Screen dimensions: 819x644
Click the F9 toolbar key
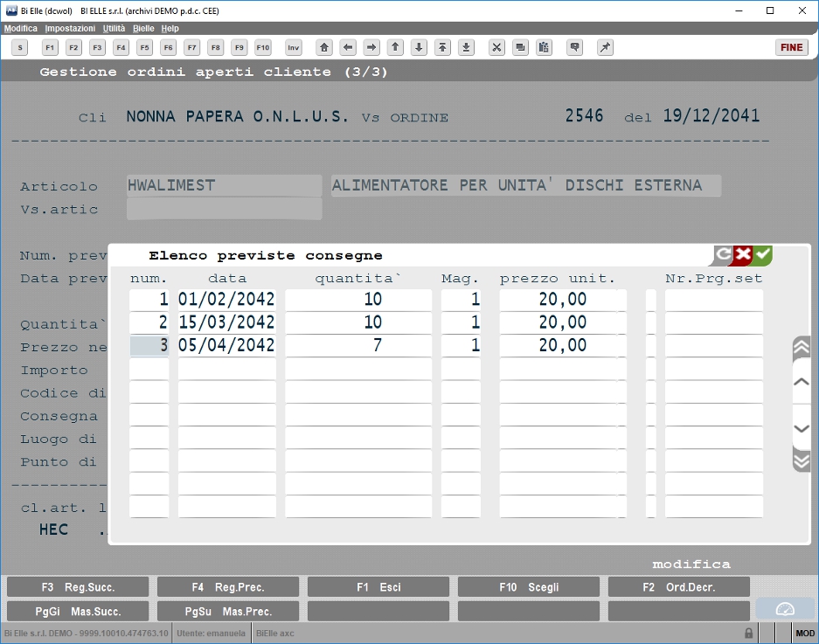coord(239,47)
